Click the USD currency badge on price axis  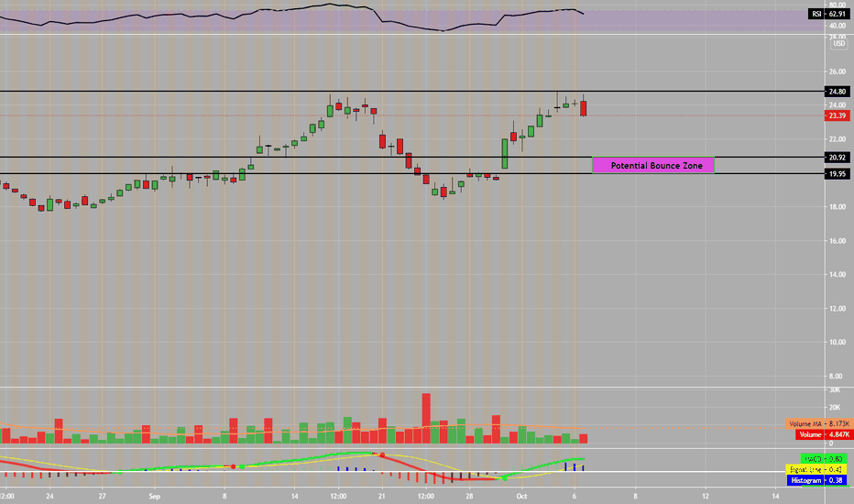pyautogui.click(x=838, y=44)
